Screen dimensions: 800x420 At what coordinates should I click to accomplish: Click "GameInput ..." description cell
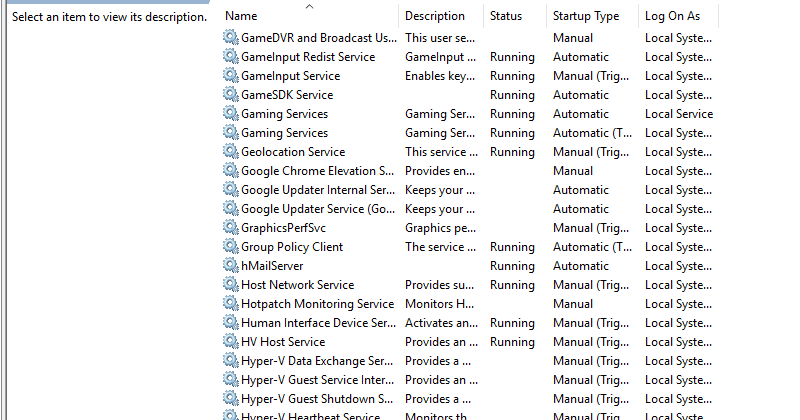440,57
